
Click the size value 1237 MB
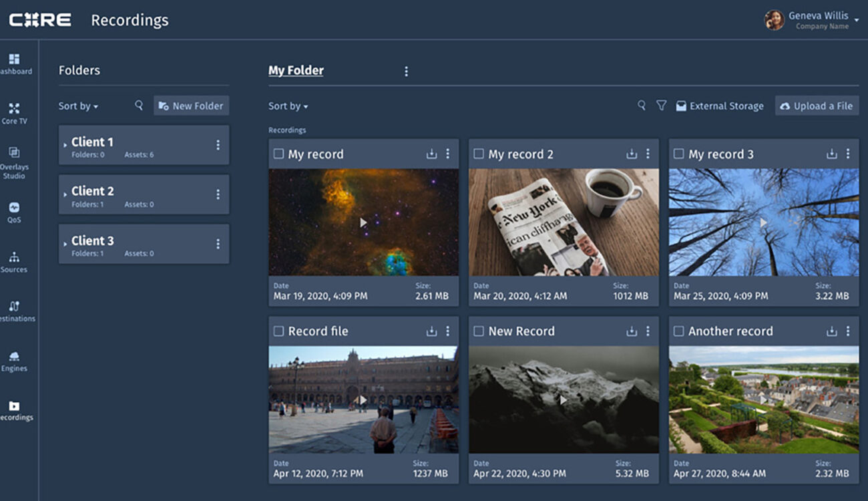(x=430, y=474)
